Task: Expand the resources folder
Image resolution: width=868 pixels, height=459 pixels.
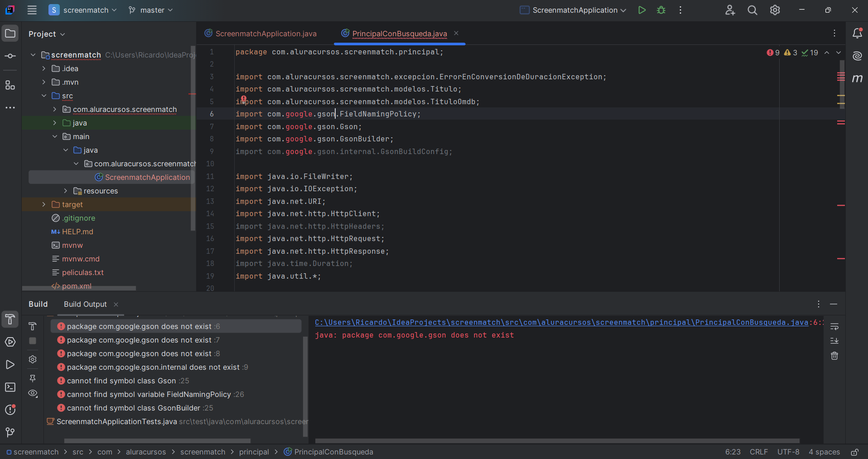Action: pos(65,191)
